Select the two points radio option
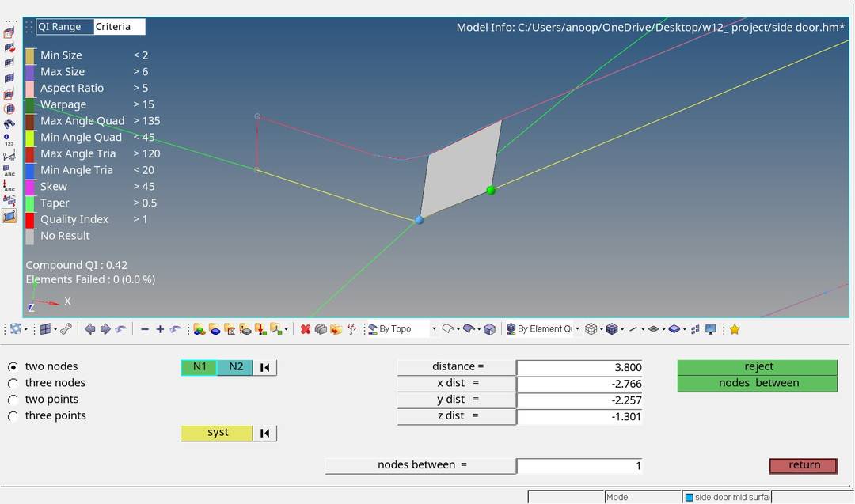This screenshot has height=504, width=855. 13,399
